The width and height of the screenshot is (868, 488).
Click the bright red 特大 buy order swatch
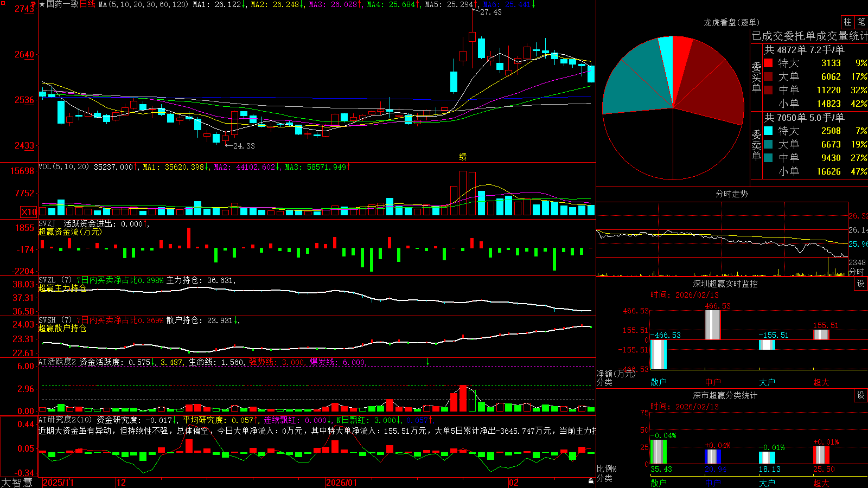coord(768,63)
